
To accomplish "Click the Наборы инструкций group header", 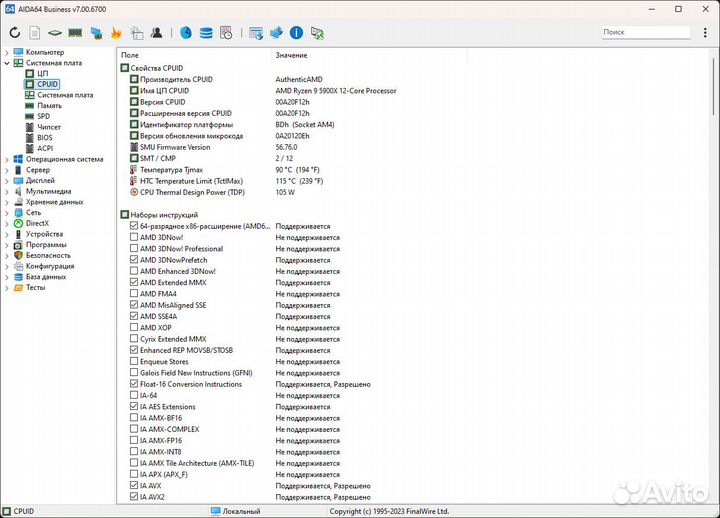I will click(164, 215).
